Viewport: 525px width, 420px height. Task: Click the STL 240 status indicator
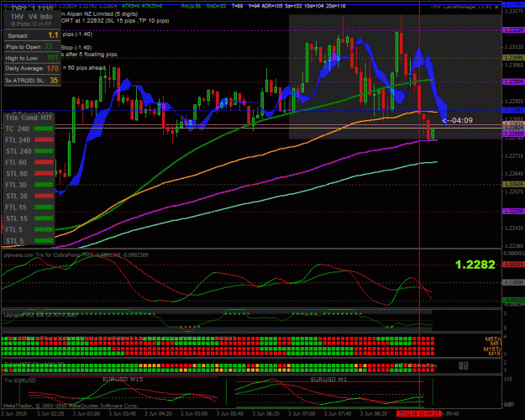pyautogui.click(x=45, y=151)
